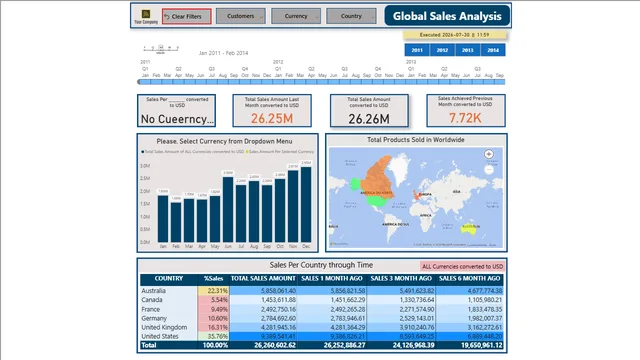This screenshot has height=360, width=640.
Task: Open the Country dropdown filter
Action: 351,16
